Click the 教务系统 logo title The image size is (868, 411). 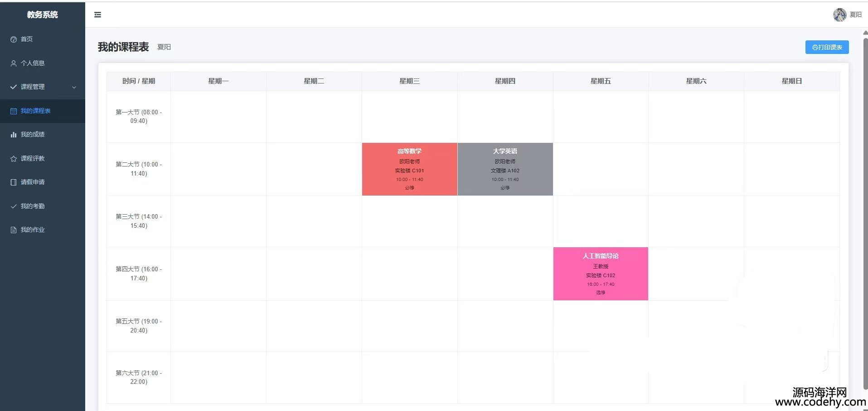click(x=42, y=15)
